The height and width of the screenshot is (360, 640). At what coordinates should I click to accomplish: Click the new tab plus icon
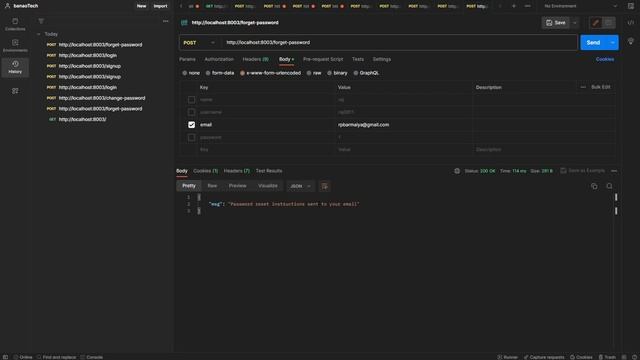[x=514, y=6]
